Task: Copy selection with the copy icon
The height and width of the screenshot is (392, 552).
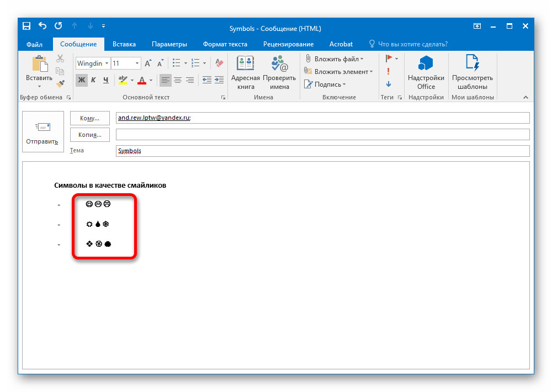Action: click(x=60, y=71)
